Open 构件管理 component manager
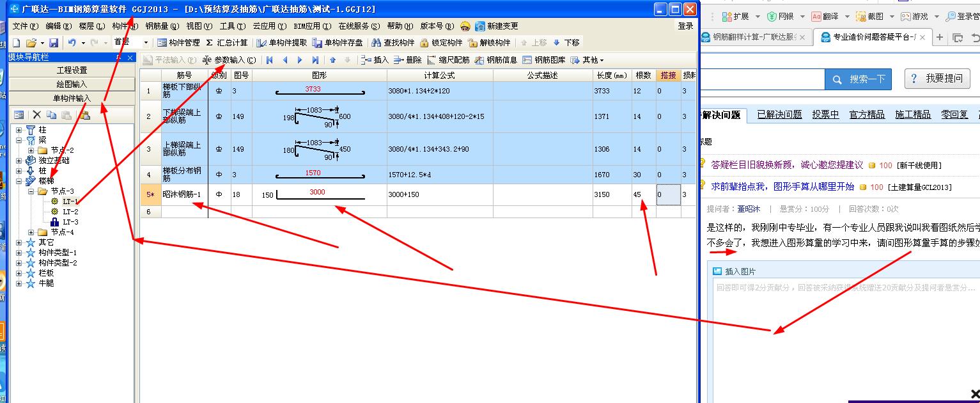Screen dimensions: 980x403 point(178,42)
